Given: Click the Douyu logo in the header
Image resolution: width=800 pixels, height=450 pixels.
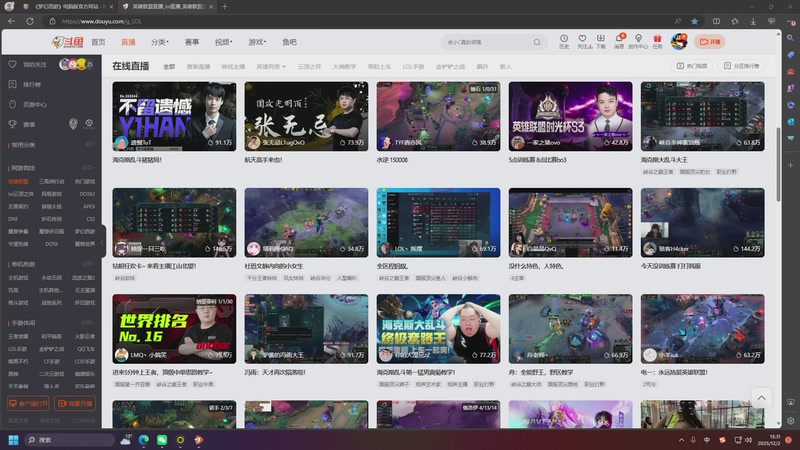Looking at the screenshot, I should (68, 42).
